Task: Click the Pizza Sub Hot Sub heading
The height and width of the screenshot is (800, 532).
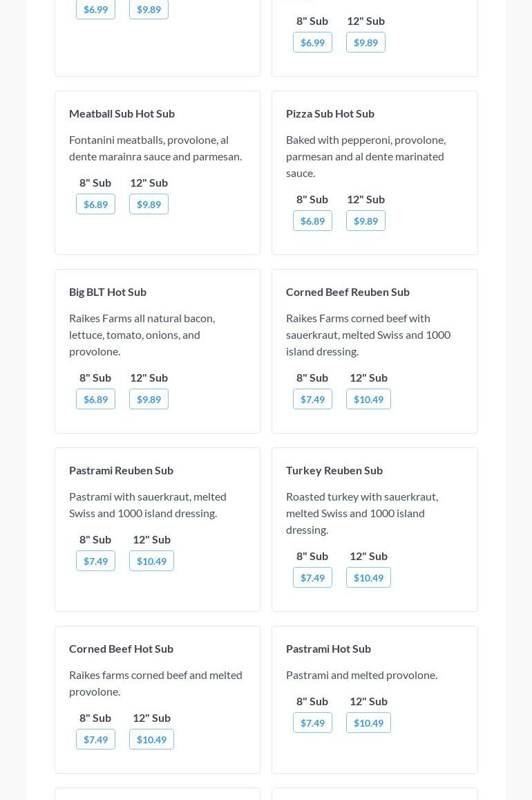Action: 330,113
